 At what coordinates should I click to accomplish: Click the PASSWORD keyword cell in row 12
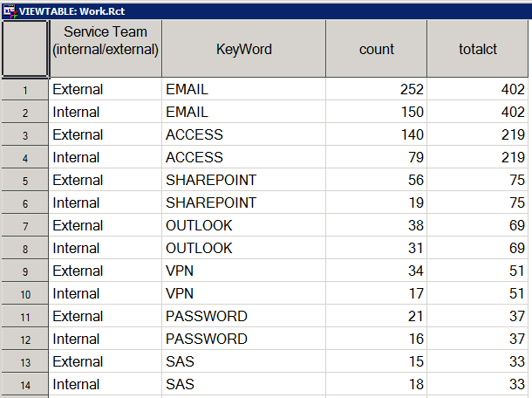[244, 340]
